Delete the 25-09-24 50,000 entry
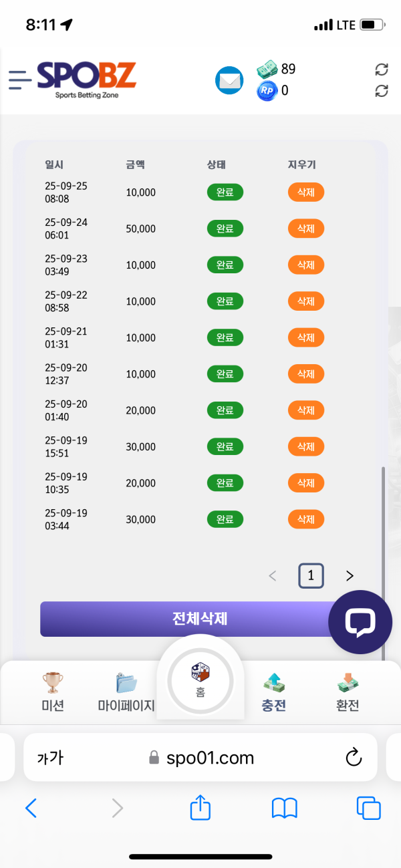 [x=305, y=229]
